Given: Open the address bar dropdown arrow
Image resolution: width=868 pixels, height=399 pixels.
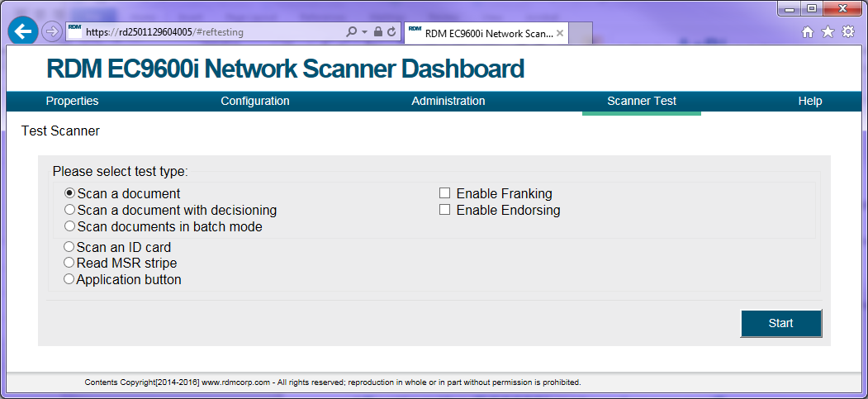Looking at the screenshot, I should pos(365,32).
